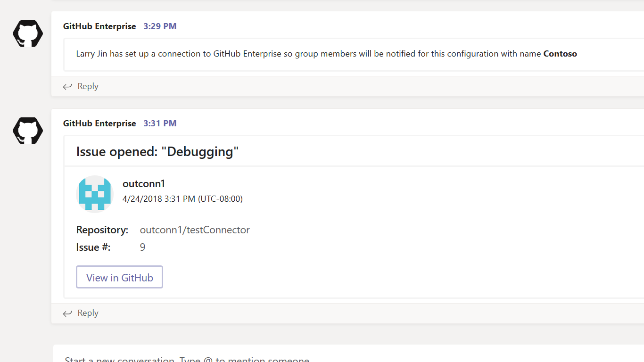
Task: Click the outconn1/testConnector repository value
Action: pyautogui.click(x=195, y=230)
